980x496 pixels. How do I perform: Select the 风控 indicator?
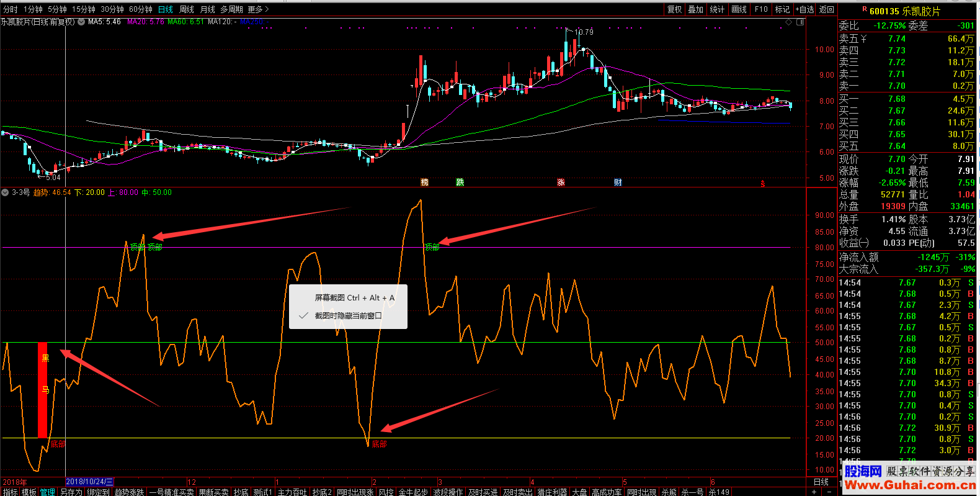[x=386, y=492]
